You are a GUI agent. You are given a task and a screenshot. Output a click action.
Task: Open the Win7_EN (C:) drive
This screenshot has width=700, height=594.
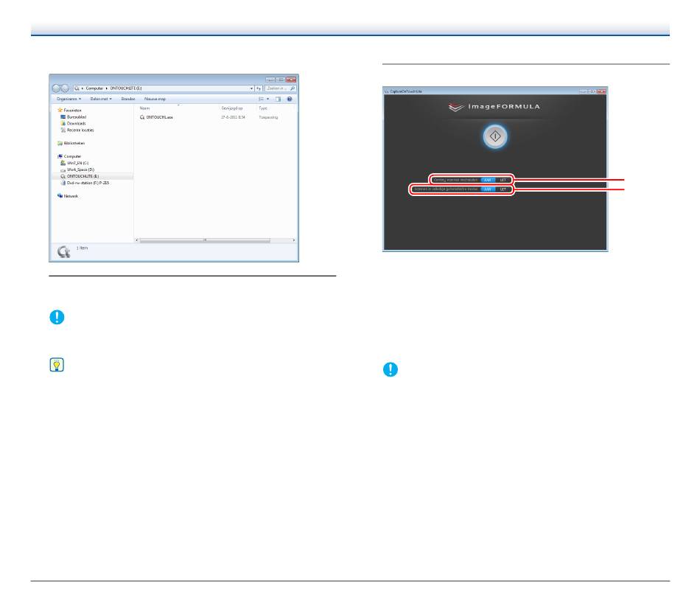(74, 164)
